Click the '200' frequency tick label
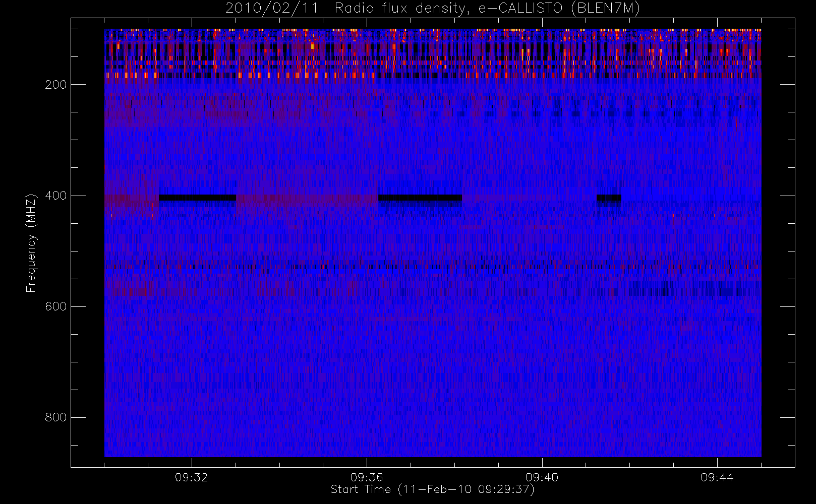Image resolution: width=816 pixels, height=504 pixels. coord(56,85)
